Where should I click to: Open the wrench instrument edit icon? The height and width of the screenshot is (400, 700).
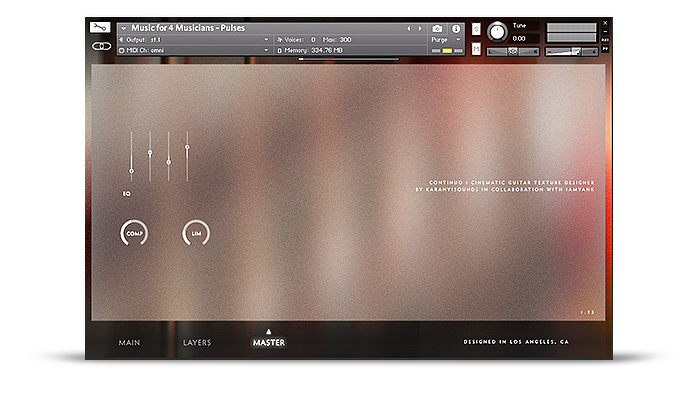(x=100, y=27)
